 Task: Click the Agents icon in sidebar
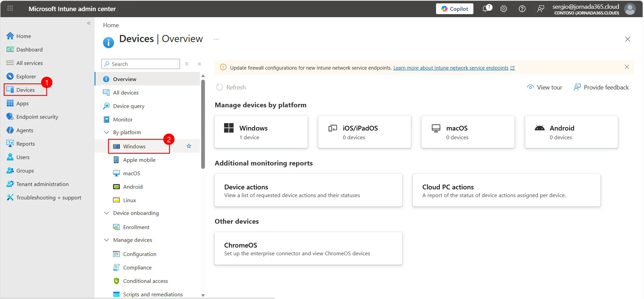(x=10, y=130)
